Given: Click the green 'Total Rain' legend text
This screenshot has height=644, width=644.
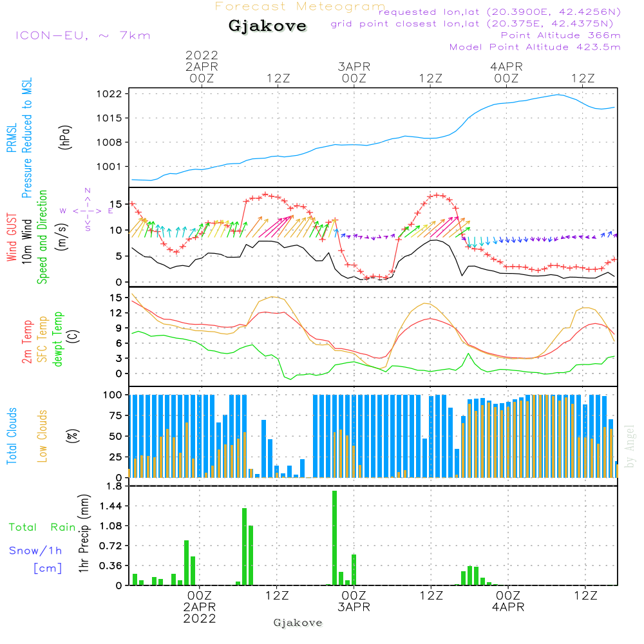Looking at the screenshot, I should [x=43, y=527].
